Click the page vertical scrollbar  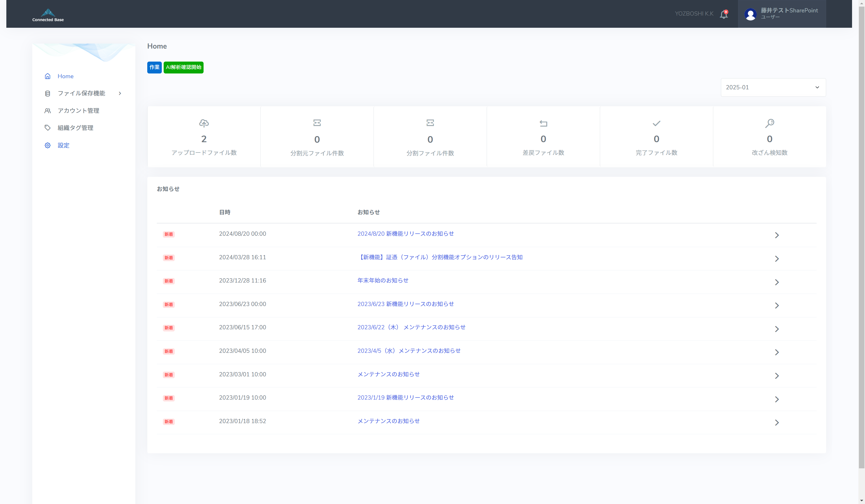(862, 237)
